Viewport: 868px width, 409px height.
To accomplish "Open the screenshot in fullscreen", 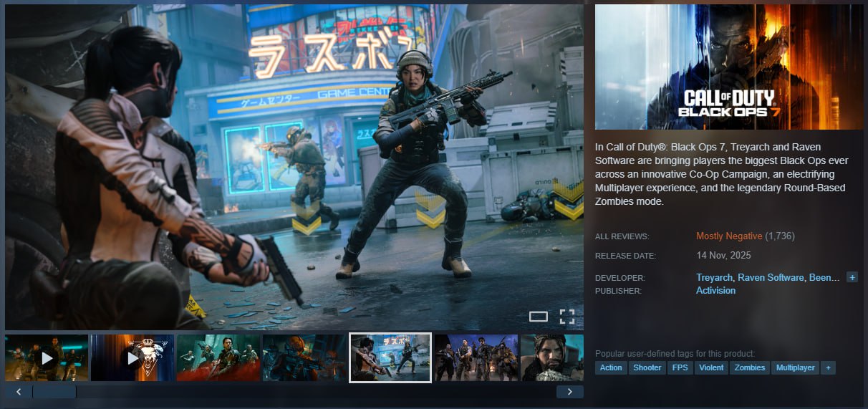I will pyautogui.click(x=567, y=317).
